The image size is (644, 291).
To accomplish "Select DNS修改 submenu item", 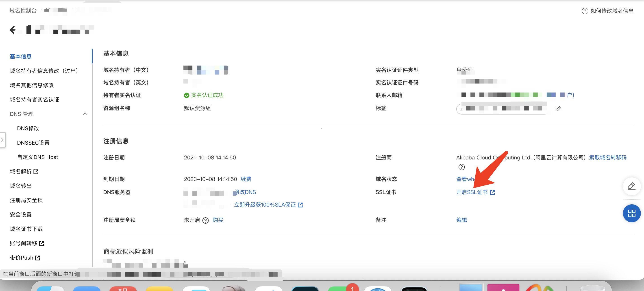I will pyautogui.click(x=28, y=128).
